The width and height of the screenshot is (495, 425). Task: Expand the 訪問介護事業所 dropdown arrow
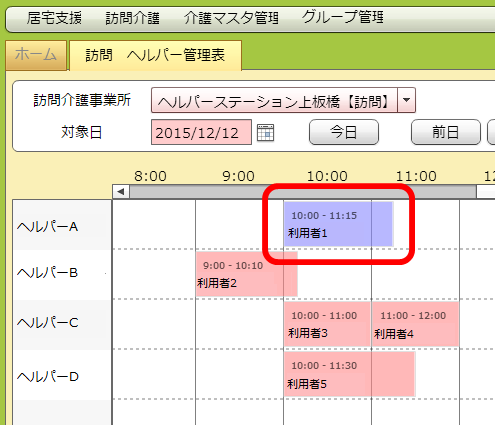tap(406, 100)
